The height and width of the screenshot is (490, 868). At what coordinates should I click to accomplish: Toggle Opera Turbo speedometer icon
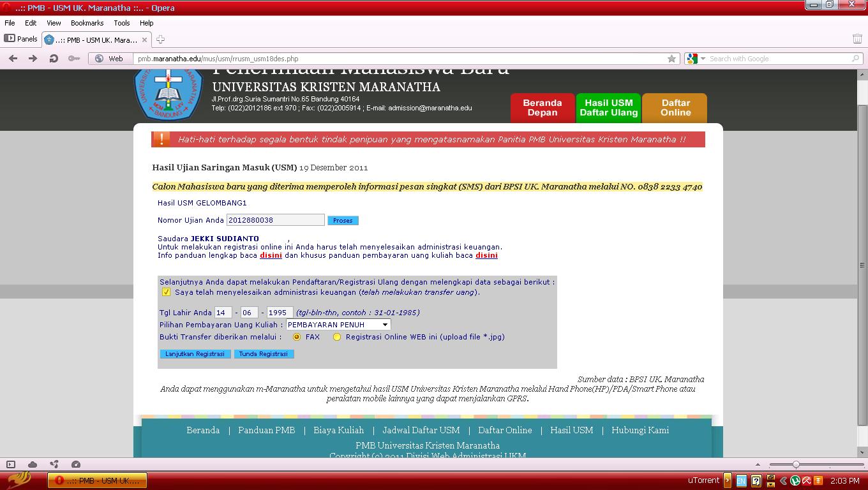[76, 464]
